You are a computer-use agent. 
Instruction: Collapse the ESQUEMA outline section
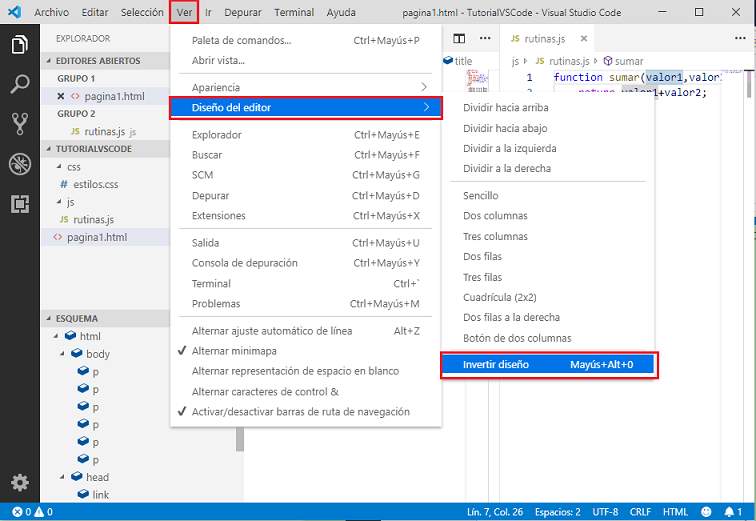[x=105, y=319]
